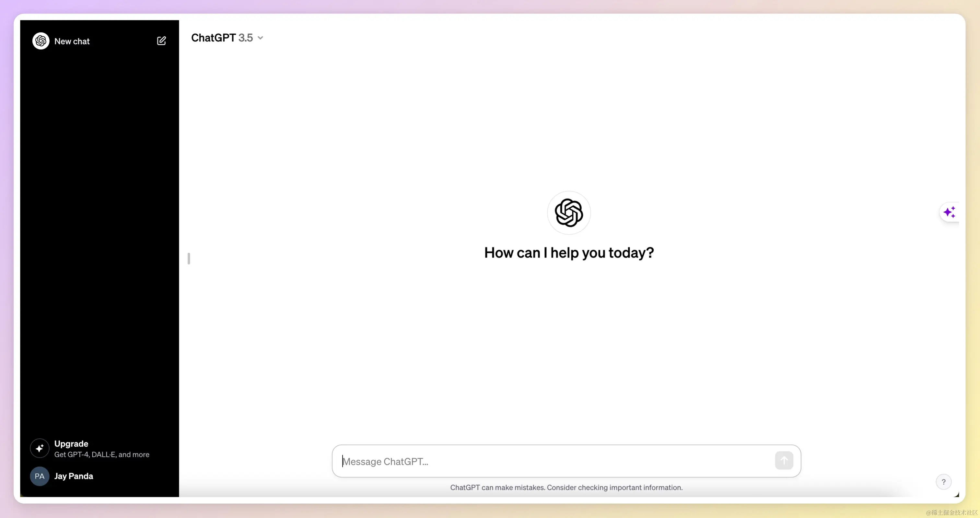
Task: Click the resize handle in bottom-right corner
Action: point(956,494)
